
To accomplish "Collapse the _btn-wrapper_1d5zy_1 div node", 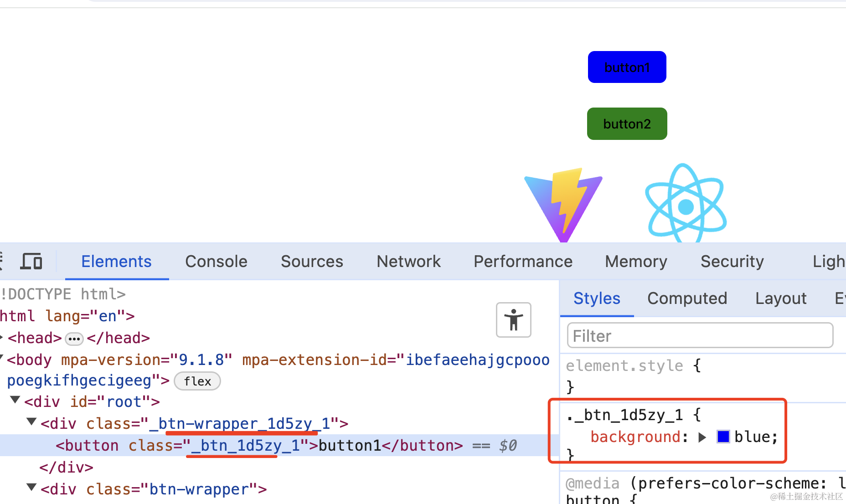I will coord(31,422).
